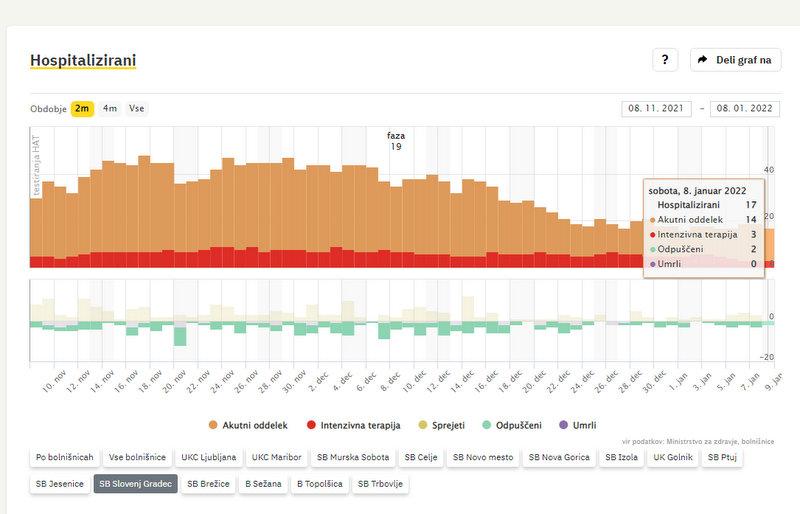Select the Vse bolnišnice tab
The image size is (800, 514).
coord(137,457)
